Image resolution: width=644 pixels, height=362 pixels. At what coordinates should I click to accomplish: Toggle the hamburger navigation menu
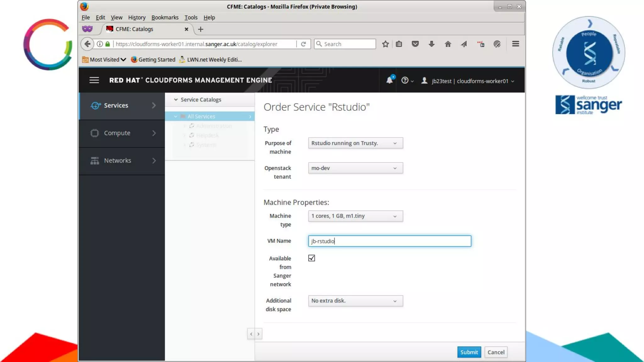click(x=94, y=80)
